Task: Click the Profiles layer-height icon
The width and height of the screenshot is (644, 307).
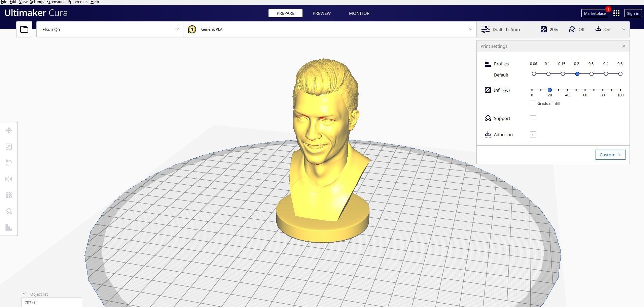Action: 488,64
